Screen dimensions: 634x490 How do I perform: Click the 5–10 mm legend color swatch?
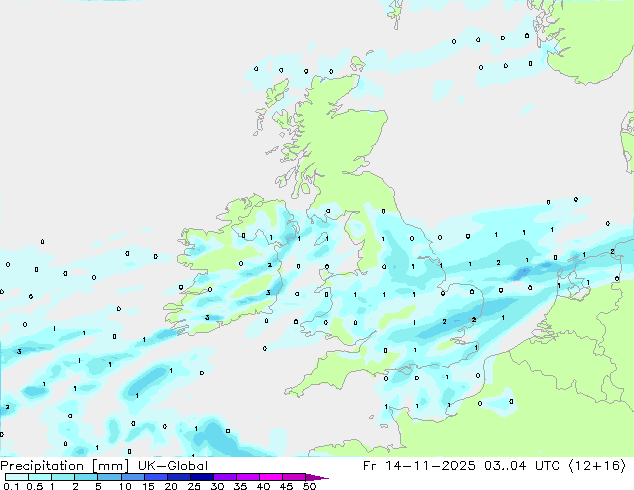coord(109,477)
